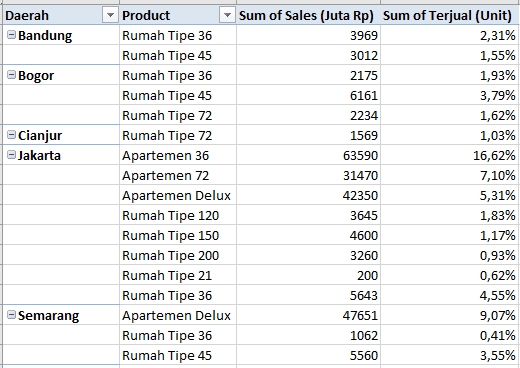Select the Jakarta row label
This screenshot has width=520, height=368.
pyautogui.click(x=39, y=155)
